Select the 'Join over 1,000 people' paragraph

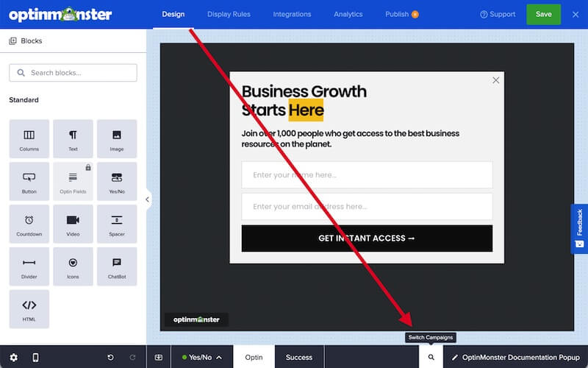click(351, 138)
